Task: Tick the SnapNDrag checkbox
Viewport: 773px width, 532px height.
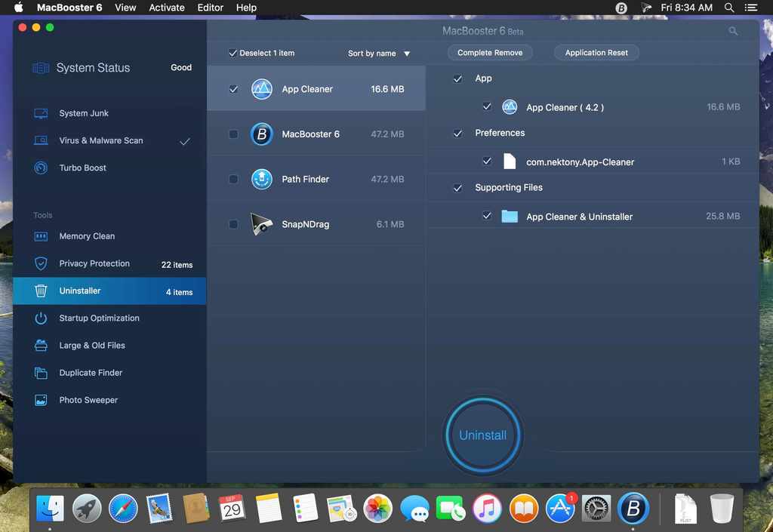Action: coord(233,224)
